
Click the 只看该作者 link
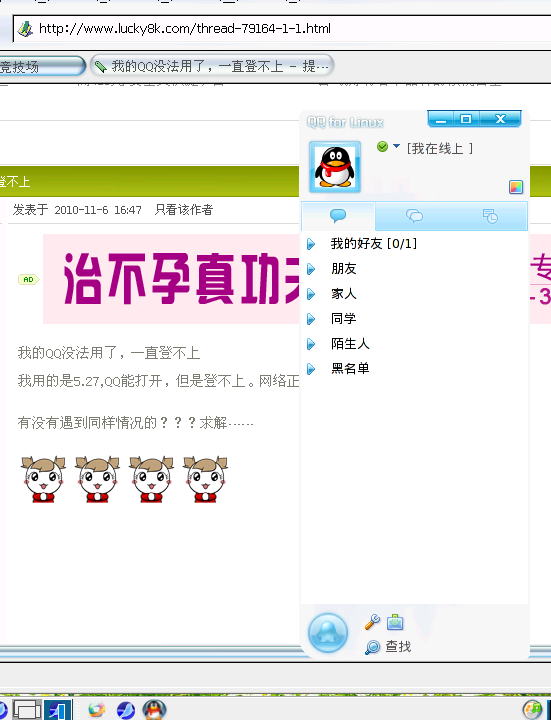click(184, 210)
